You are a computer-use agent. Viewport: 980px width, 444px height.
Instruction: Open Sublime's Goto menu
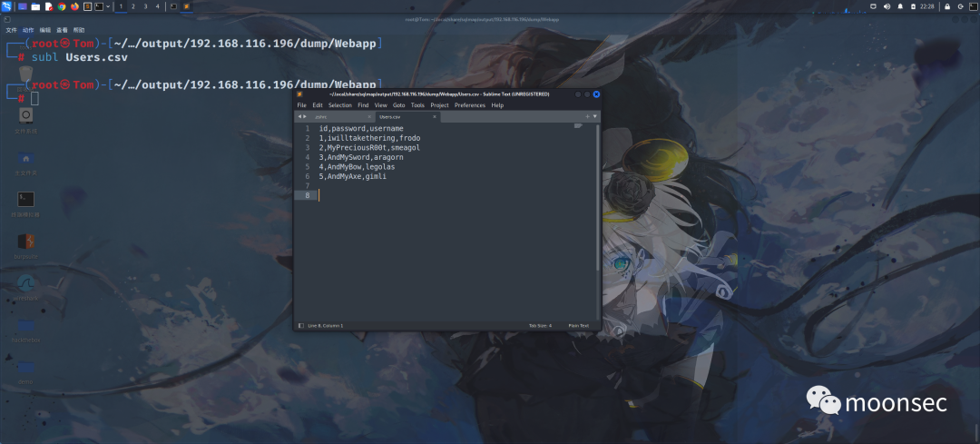point(398,105)
